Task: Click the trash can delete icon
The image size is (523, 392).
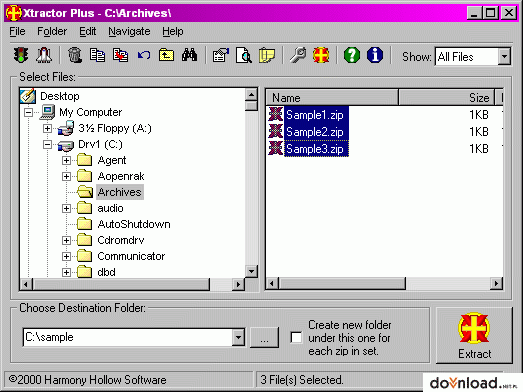Action: (75, 55)
